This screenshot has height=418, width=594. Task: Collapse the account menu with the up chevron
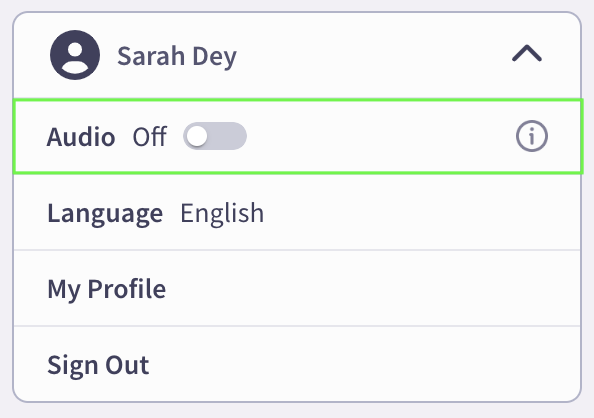pyautogui.click(x=527, y=53)
